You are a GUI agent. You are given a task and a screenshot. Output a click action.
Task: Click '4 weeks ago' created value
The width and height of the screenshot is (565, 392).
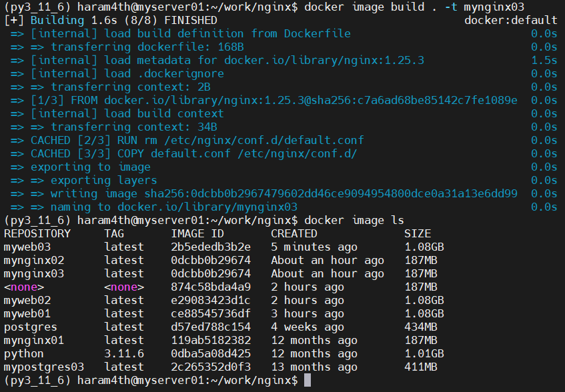click(308, 327)
